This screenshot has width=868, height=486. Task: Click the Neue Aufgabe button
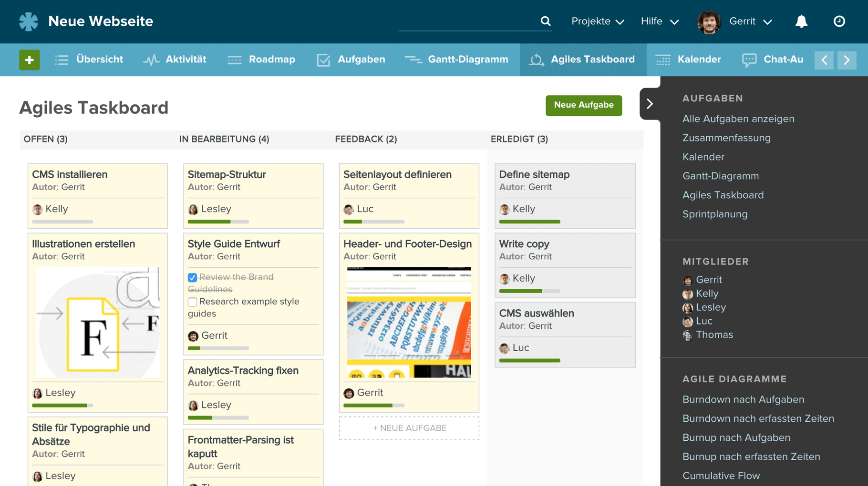click(584, 105)
